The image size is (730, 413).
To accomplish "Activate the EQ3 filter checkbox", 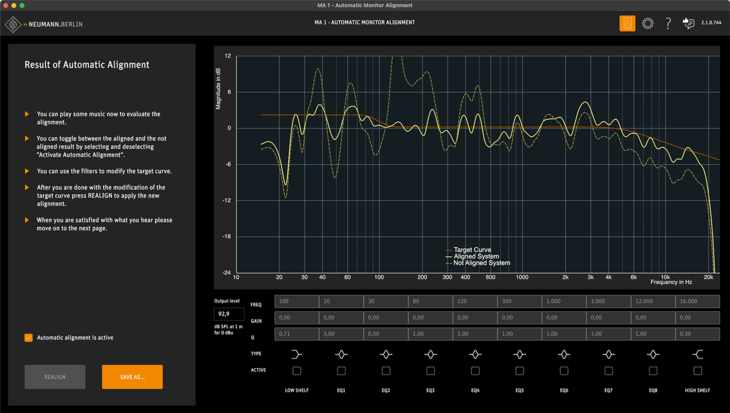I will click(x=430, y=371).
